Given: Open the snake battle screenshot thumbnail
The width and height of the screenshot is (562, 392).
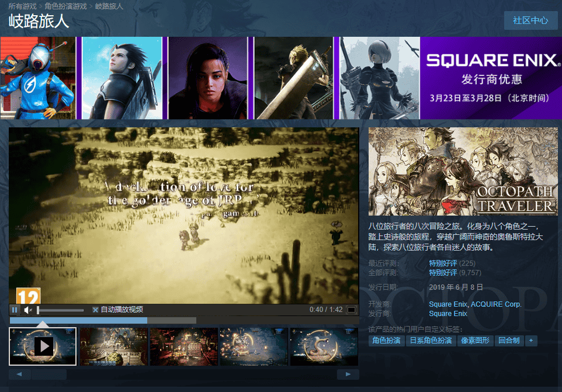Looking at the screenshot, I should tap(324, 346).
